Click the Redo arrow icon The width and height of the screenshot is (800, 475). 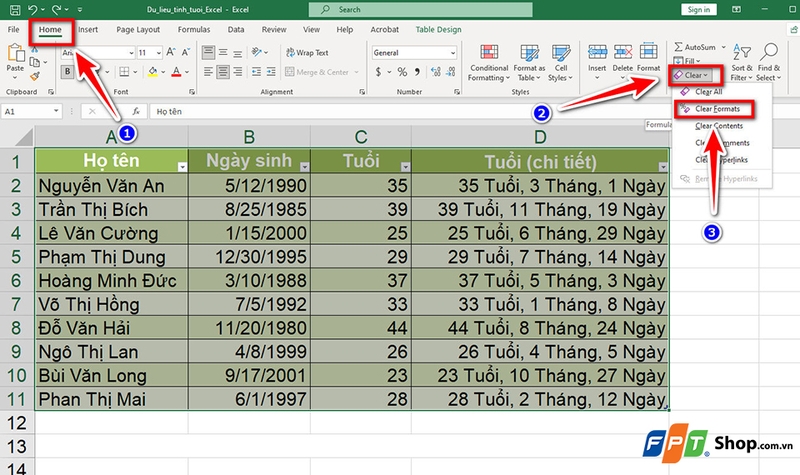[x=57, y=9]
